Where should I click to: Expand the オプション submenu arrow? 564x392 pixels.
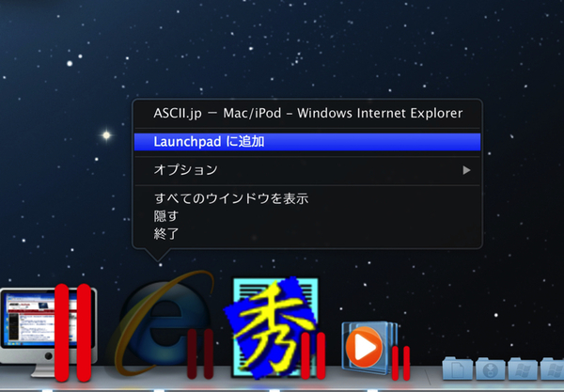tap(466, 170)
